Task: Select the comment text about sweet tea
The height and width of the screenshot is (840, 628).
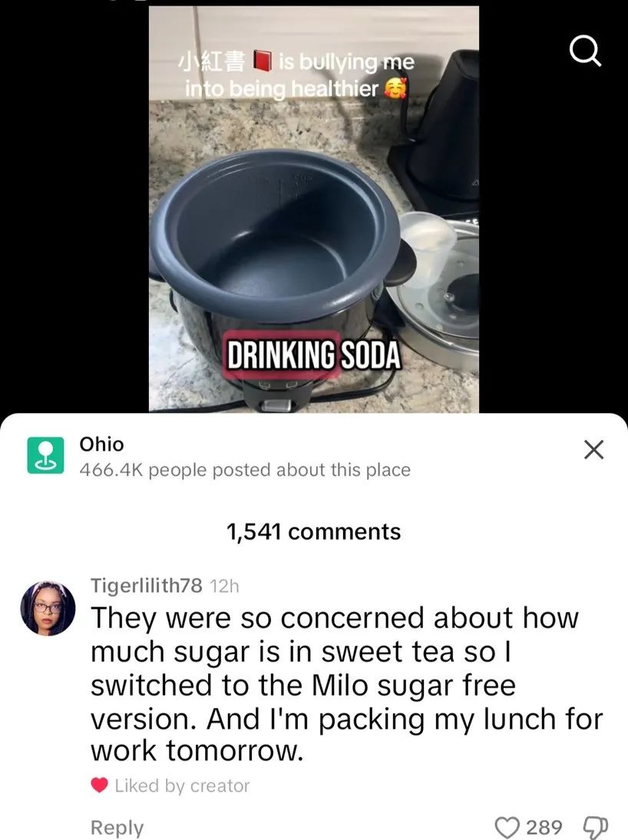Action: pyautogui.click(x=347, y=684)
